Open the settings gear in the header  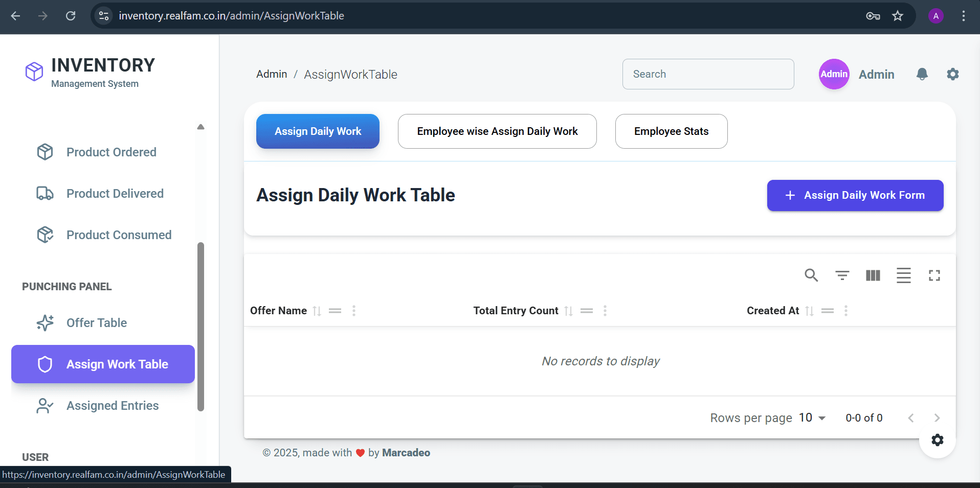point(952,74)
